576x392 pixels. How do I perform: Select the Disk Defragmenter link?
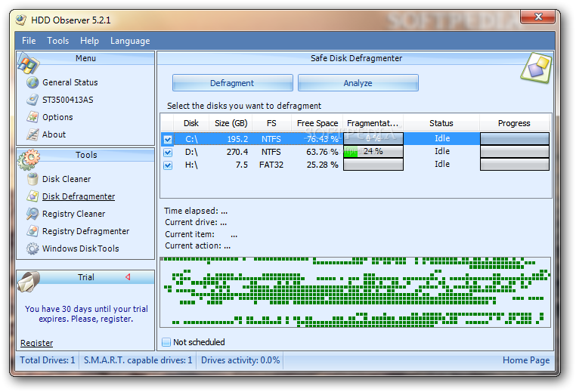point(79,196)
